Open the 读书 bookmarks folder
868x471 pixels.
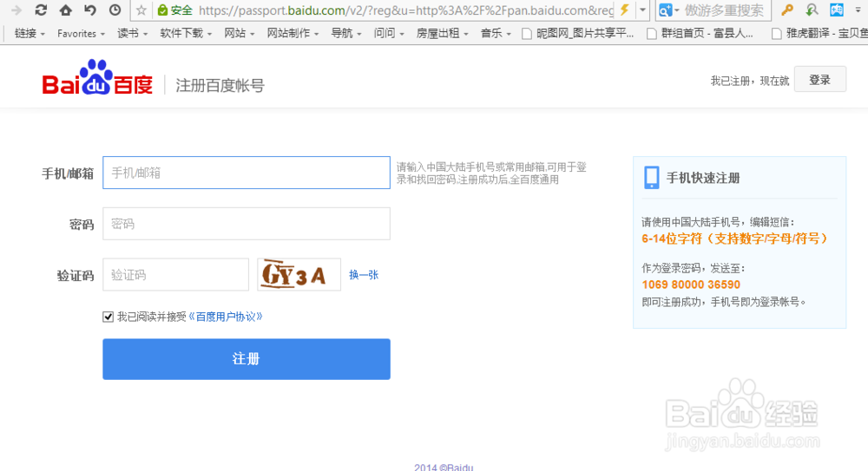pos(132,33)
